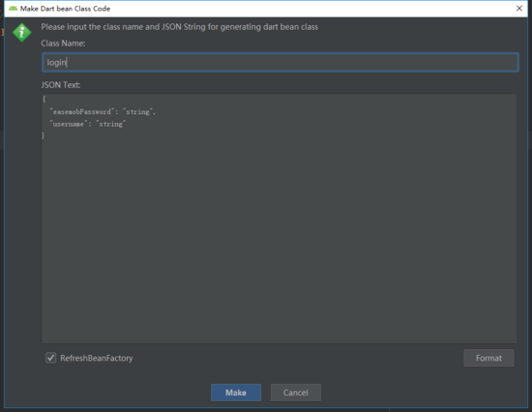Click the Android icon in title bar
The height and width of the screenshot is (412, 532).
[13, 9]
